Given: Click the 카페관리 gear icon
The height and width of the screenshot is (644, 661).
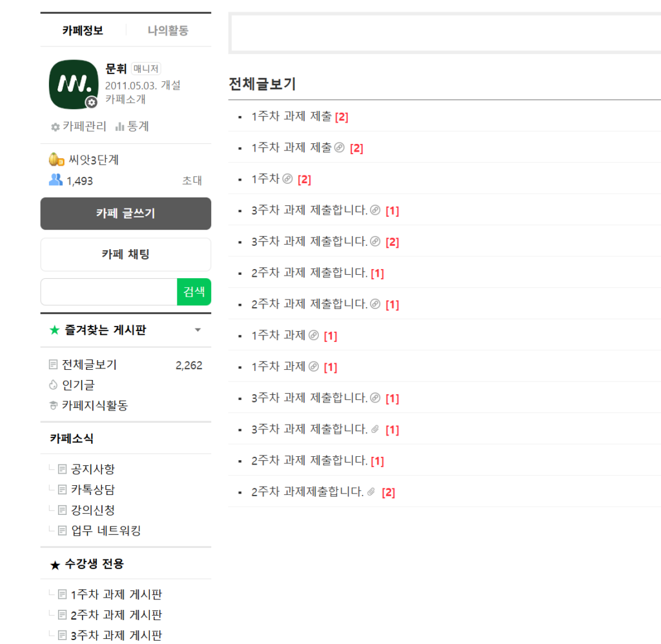Looking at the screenshot, I should point(55,127).
